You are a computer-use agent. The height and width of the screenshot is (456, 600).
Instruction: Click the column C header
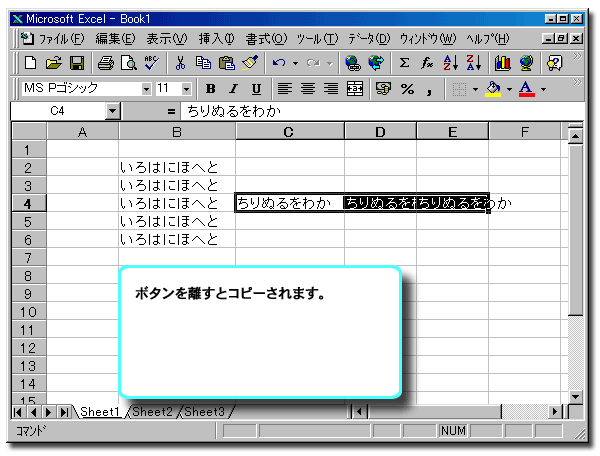pos(289,132)
